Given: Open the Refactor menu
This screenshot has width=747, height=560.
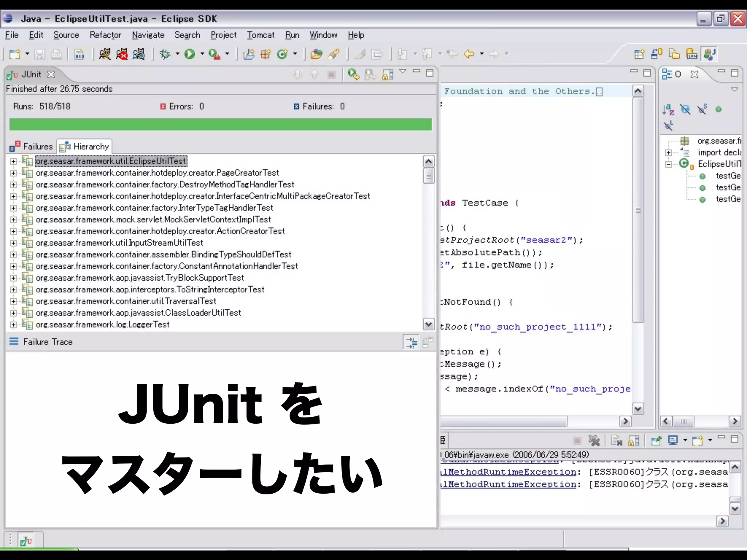Looking at the screenshot, I should coord(105,35).
